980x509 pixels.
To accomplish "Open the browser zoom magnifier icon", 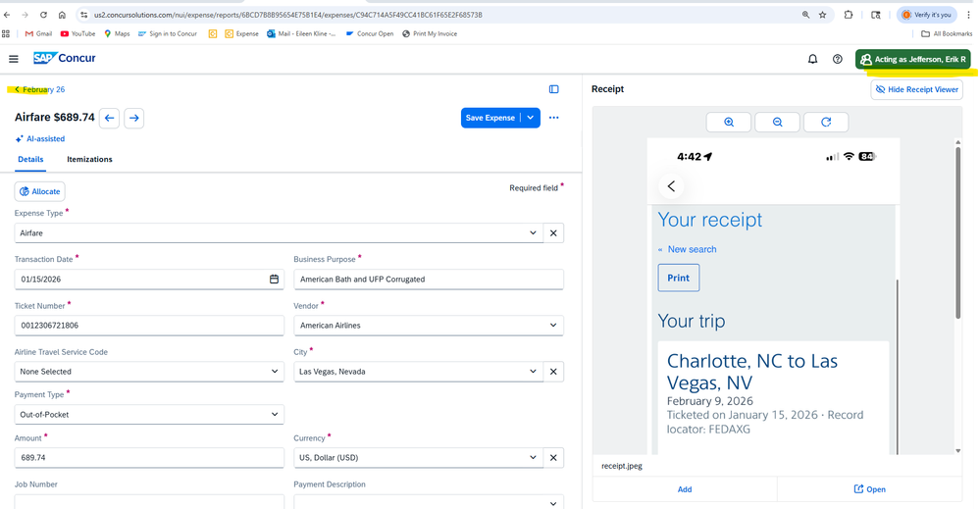I will click(805, 15).
